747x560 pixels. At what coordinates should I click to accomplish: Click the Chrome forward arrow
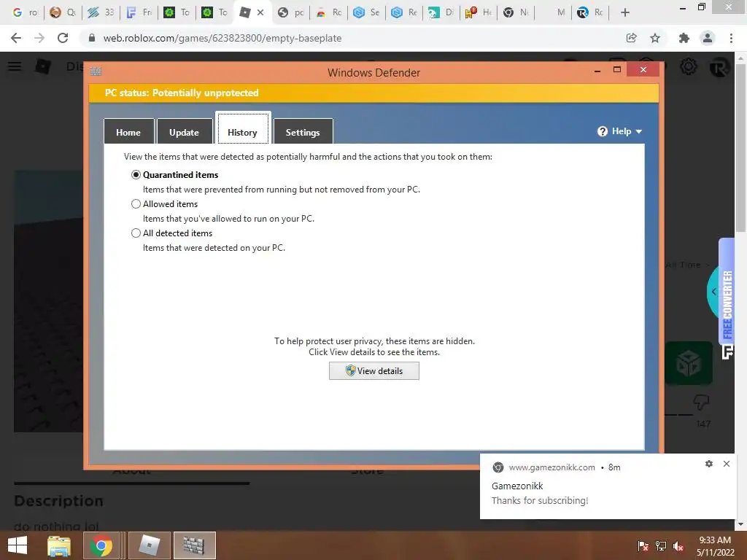(39, 38)
